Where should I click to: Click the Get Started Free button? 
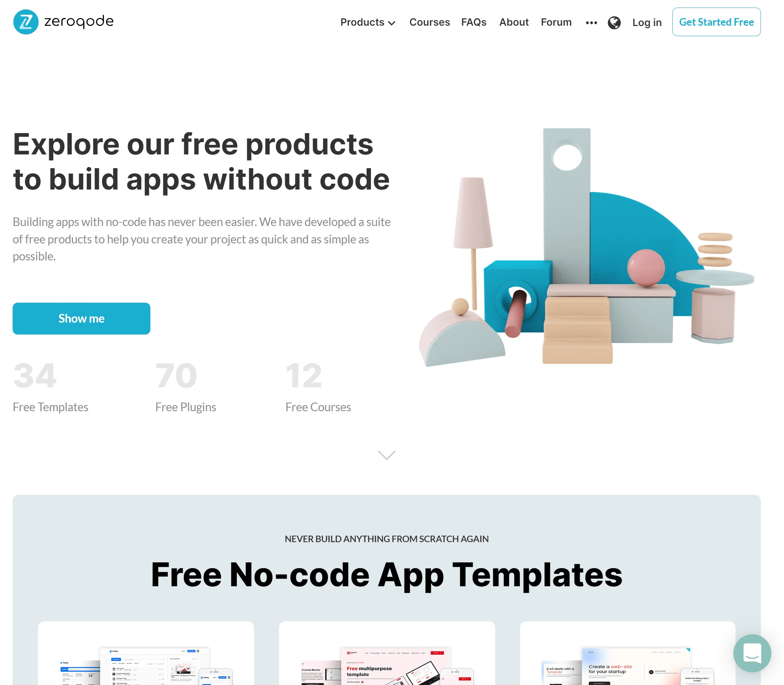tap(716, 21)
